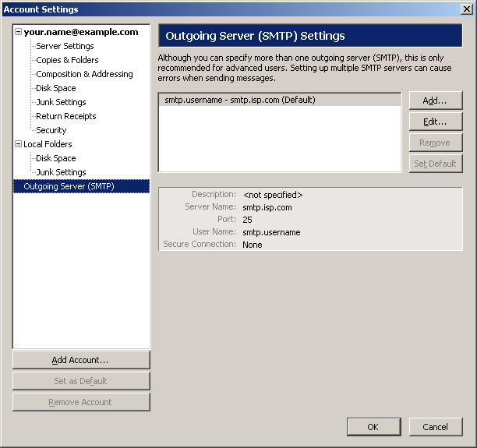Select Junk Settings under the email account
Viewport: 477px width, 448px height.
pyautogui.click(x=61, y=102)
